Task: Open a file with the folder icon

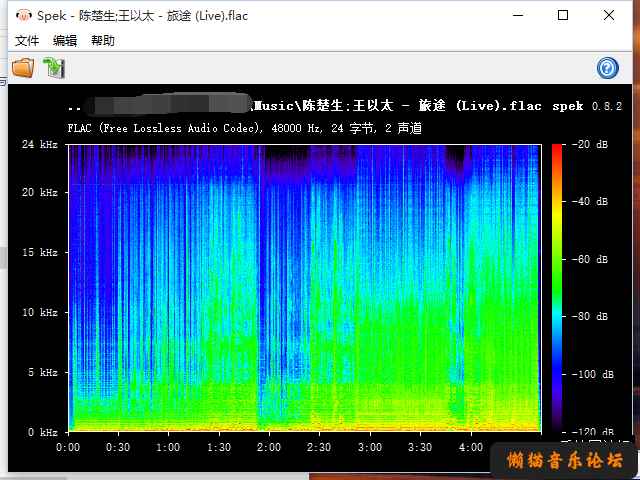Action: click(x=23, y=68)
